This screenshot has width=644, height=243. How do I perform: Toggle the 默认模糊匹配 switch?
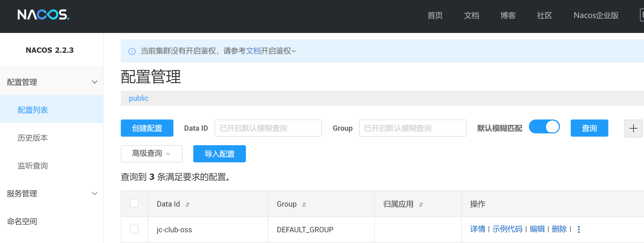point(544,127)
